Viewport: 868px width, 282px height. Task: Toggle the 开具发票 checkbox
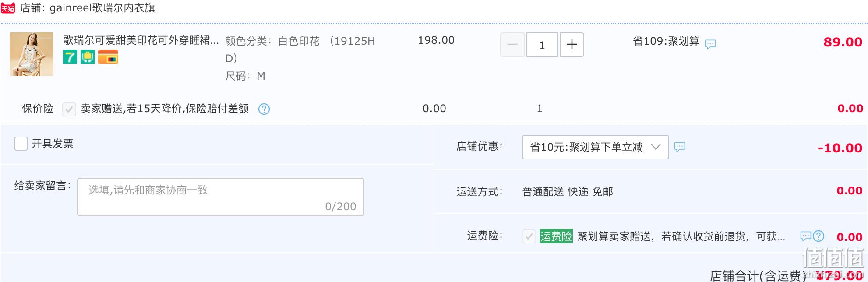coord(21,144)
